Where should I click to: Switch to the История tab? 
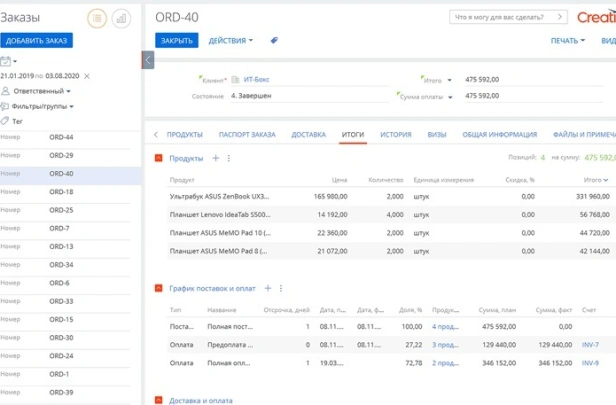pyautogui.click(x=395, y=134)
